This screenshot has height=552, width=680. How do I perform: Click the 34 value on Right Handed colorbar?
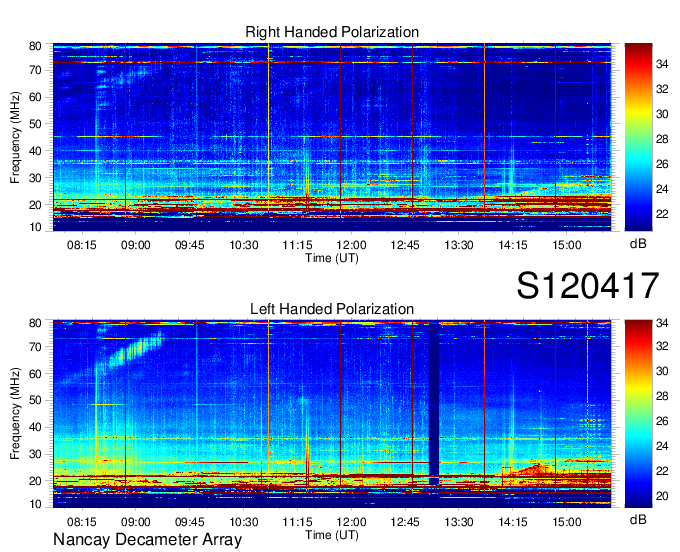pyautogui.click(x=662, y=64)
